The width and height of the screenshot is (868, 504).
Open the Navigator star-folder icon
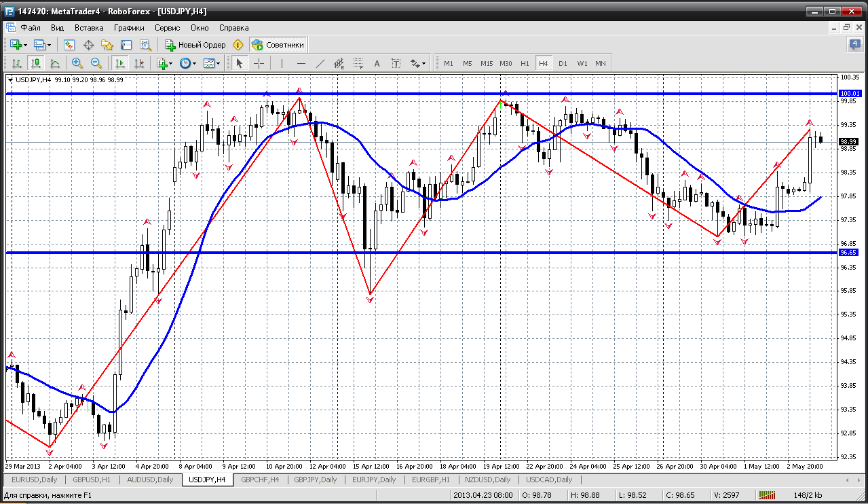107,45
